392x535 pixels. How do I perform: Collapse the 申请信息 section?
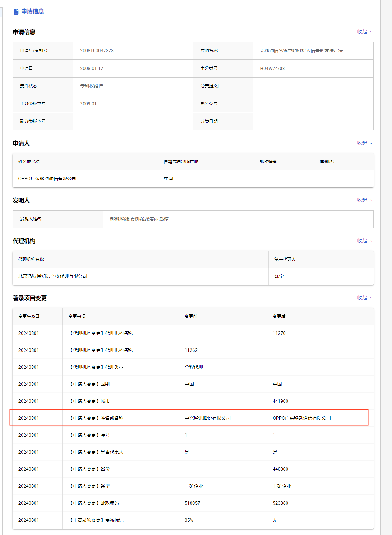pyautogui.click(x=365, y=32)
